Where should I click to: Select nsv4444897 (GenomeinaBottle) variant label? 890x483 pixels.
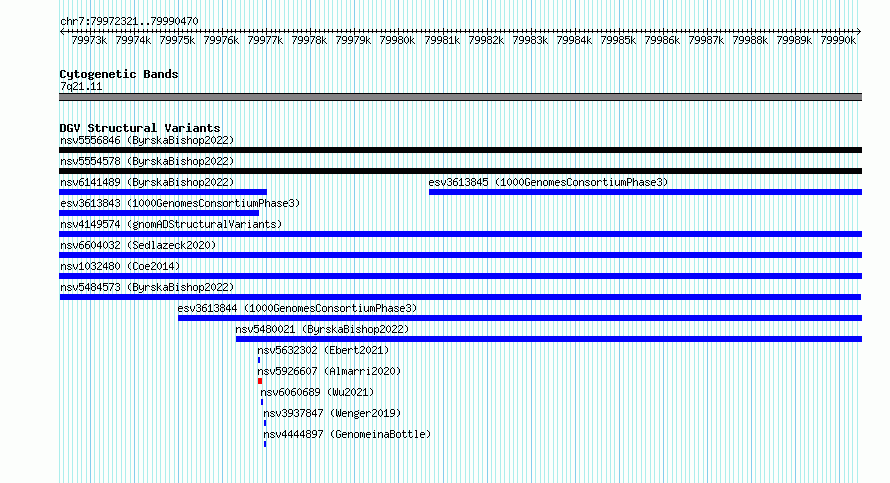tap(347, 434)
